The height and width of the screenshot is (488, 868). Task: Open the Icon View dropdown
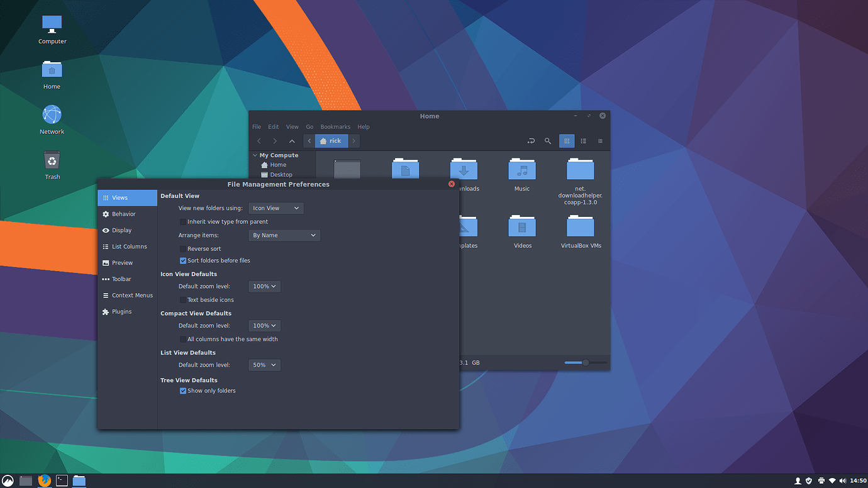coord(276,208)
